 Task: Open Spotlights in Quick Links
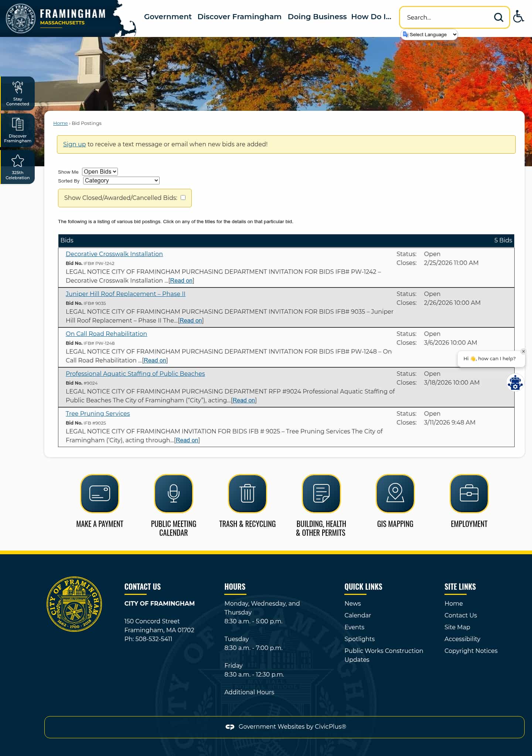359,639
